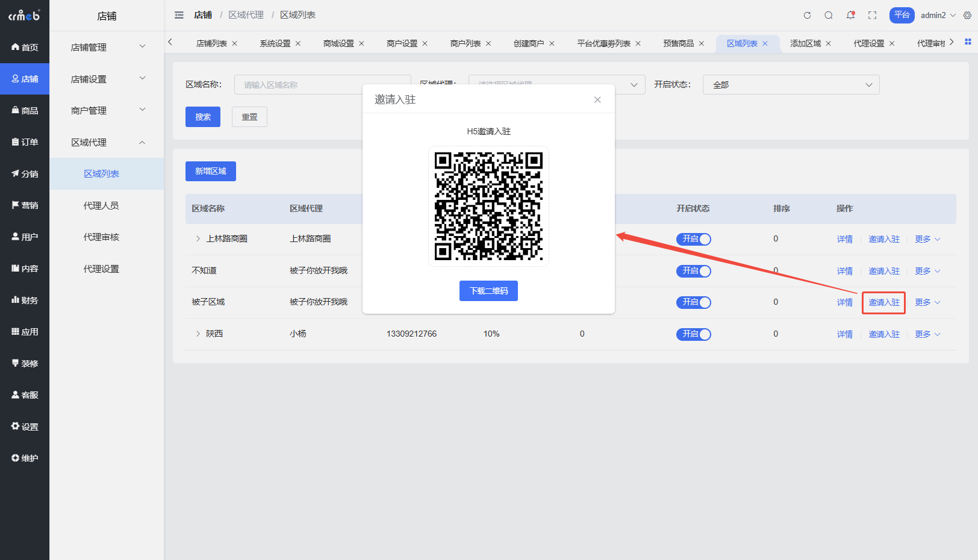978x560 pixels.
Task: Switch to the 商户列表 tab
Action: pyautogui.click(x=466, y=43)
